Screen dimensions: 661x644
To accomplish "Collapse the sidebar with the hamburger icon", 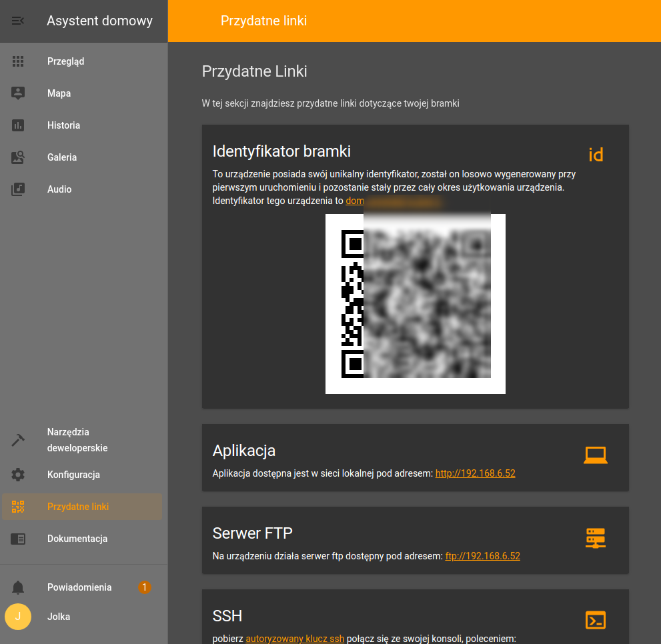I will (18, 21).
